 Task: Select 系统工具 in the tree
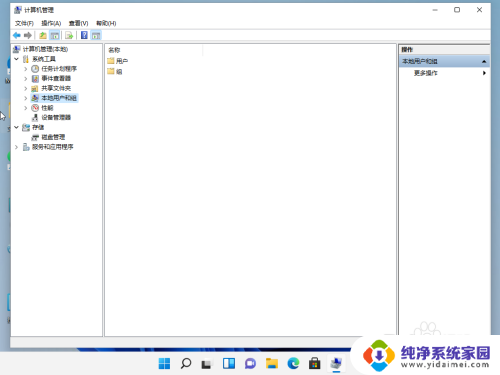click(44, 59)
